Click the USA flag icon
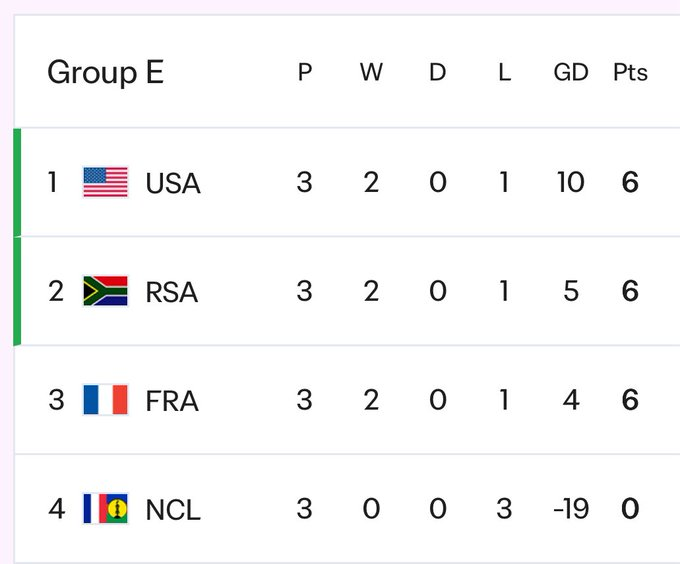 point(105,183)
